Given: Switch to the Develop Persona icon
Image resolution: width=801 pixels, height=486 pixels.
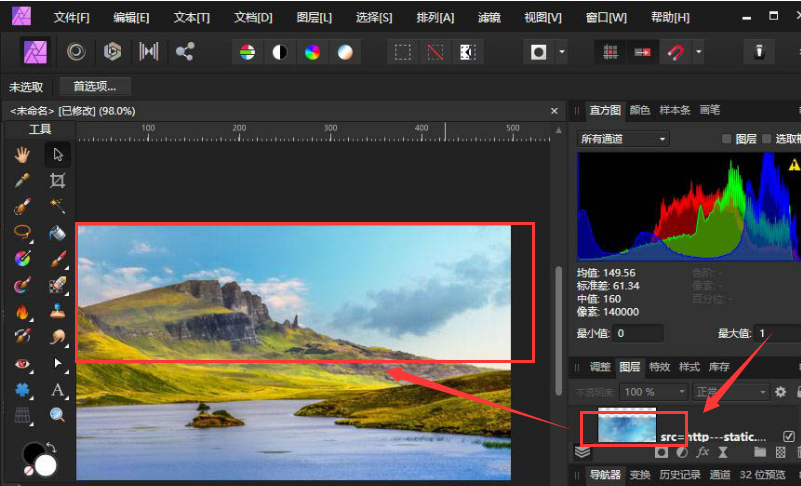Looking at the screenshot, I should pyautogui.click(x=112, y=52).
